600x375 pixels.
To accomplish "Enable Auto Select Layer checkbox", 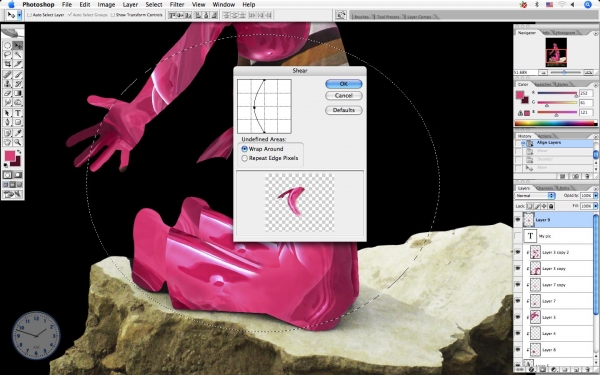I will click(29, 15).
